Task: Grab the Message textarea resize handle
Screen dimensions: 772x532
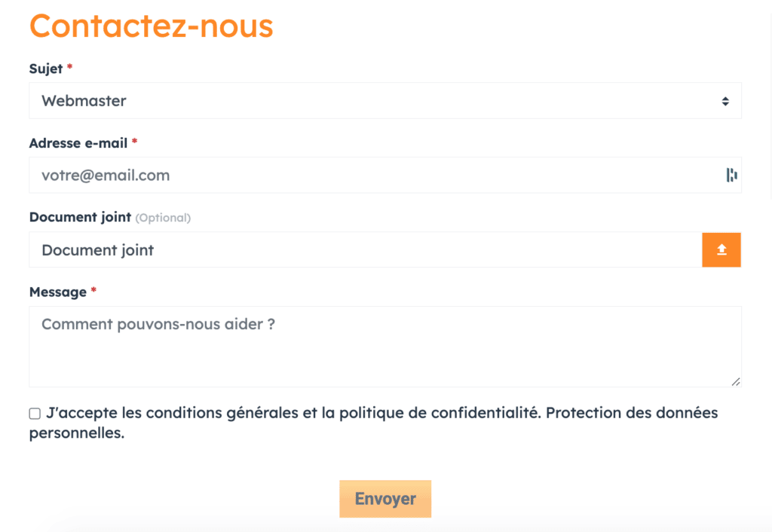Action: [x=736, y=381]
